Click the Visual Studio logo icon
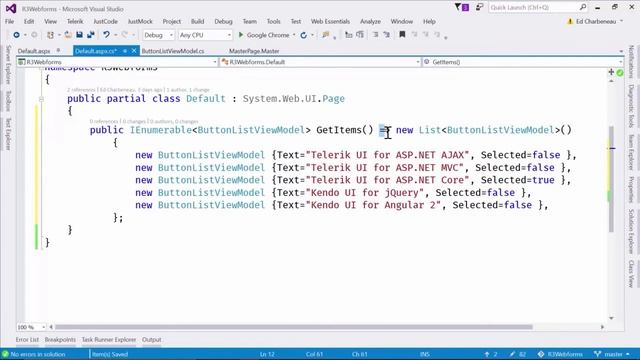This screenshot has height=360, width=640. click(11, 8)
